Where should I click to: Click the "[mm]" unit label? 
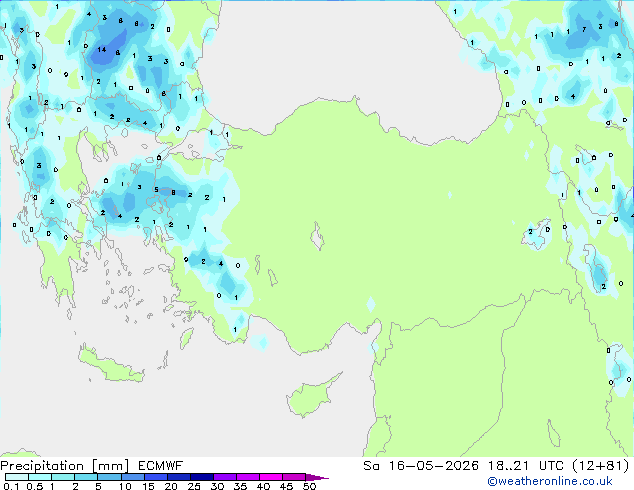[110, 466]
